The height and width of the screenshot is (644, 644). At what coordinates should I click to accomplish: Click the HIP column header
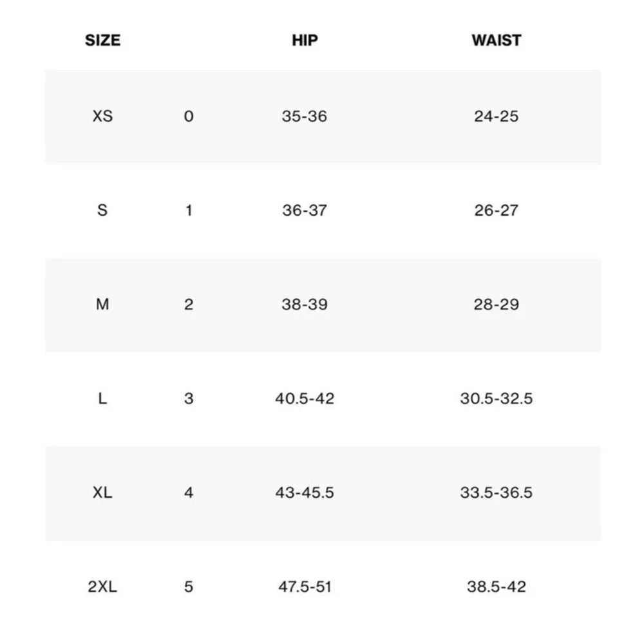click(305, 40)
